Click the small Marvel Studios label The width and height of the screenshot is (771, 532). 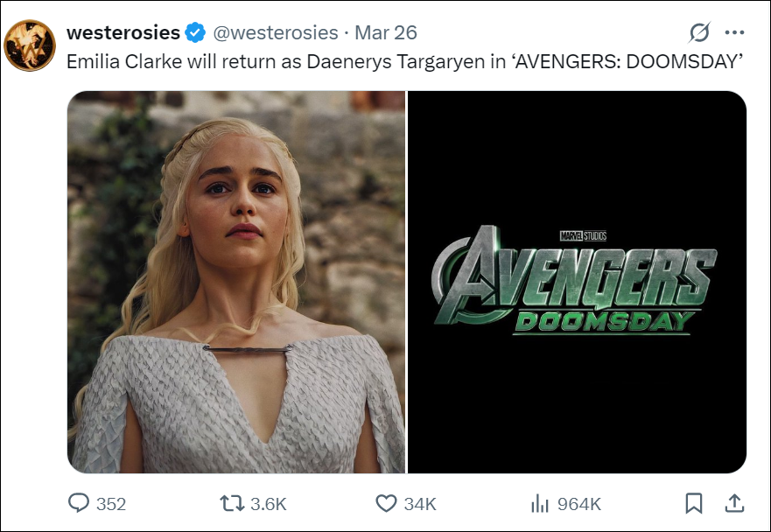(582, 235)
